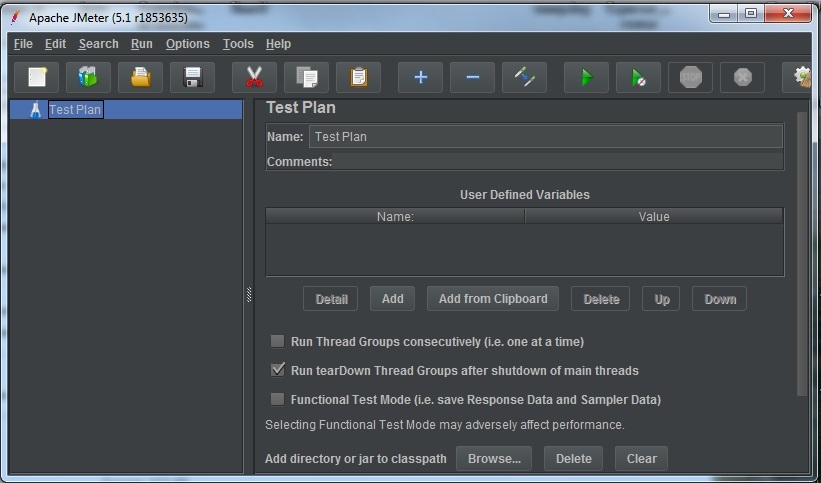Open the Run menu
This screenshot has width=821, height=483.
coord(142,44)
